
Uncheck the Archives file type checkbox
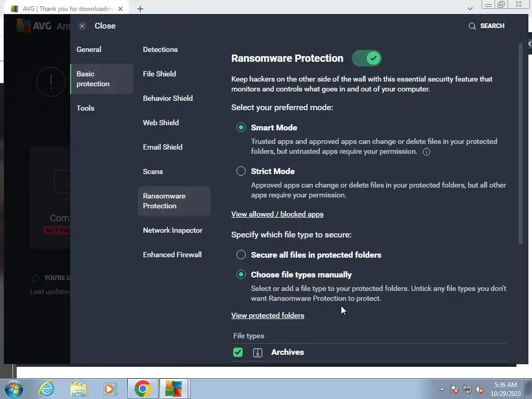click(238, 353)
